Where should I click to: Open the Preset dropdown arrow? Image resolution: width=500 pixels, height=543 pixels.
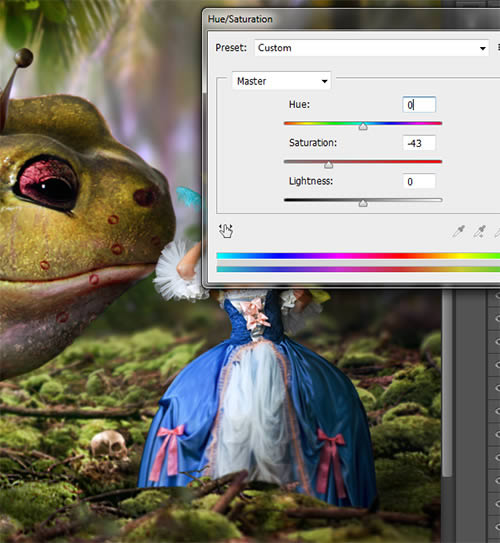click(x=483, y=48)
